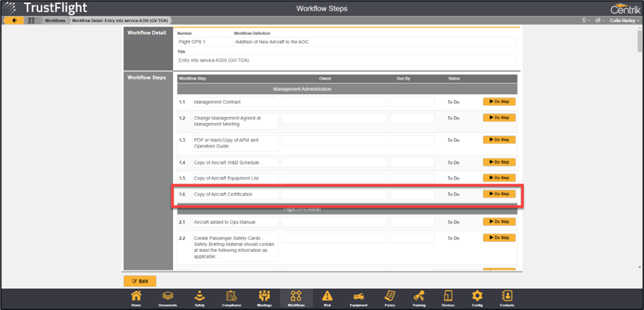The height and width of the screenshot is (310, 644).
Task: Select the 'Management Contract' step name
Action: pos(217,102)
